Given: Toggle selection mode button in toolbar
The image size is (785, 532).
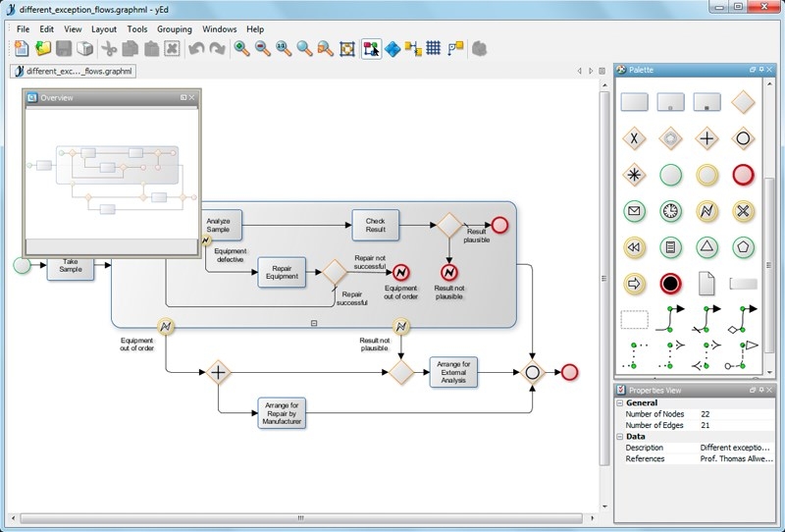Looking at the screenshot, I should click(x=371, y=48).
